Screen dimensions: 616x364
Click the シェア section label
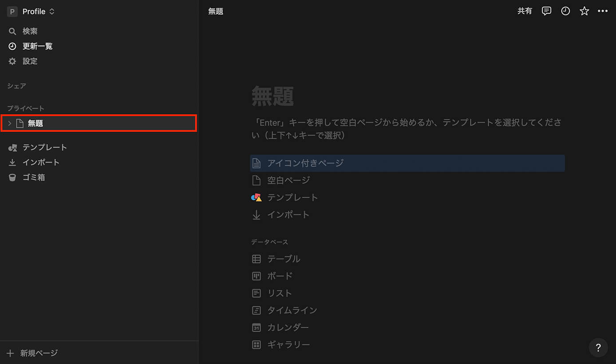(16, 86)
